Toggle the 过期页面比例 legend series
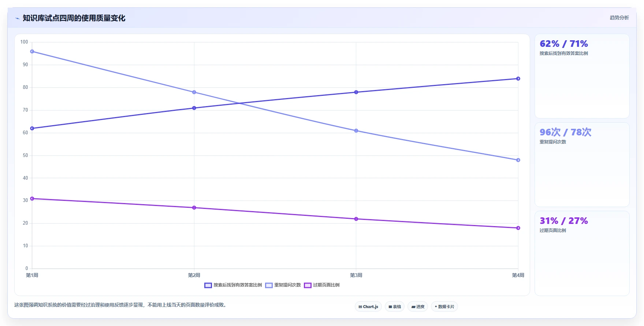Image resolution: width=644 pixels, height=326 pixels. pos(322,285)
